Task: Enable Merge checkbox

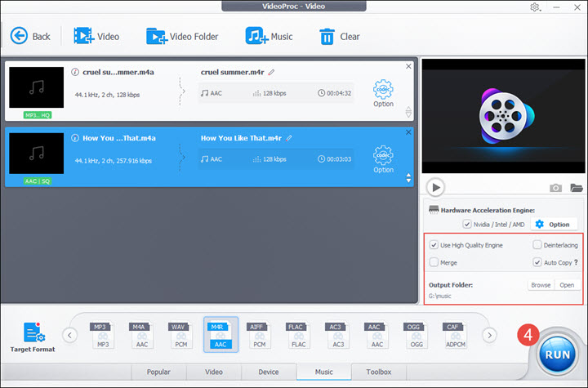Action: 434,262
